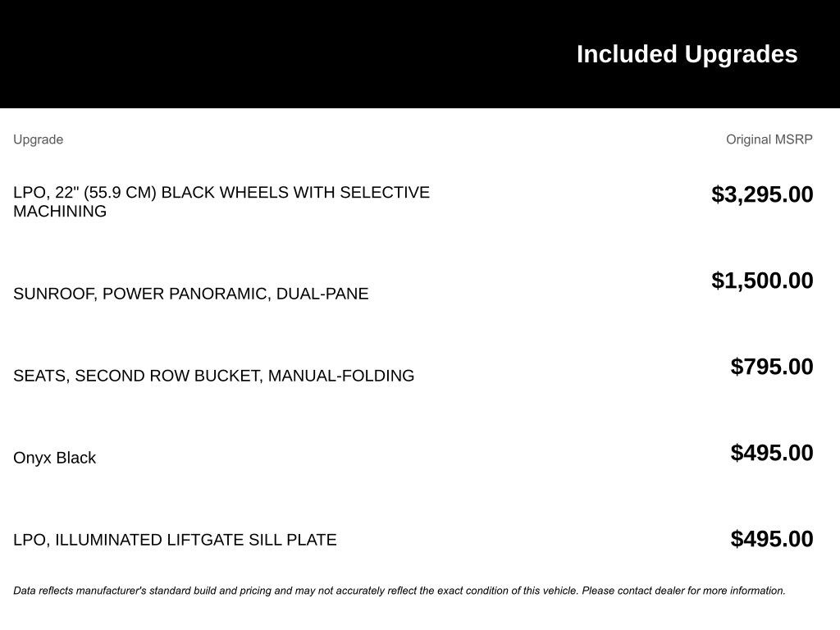The height and width of the screenshot is (630, 840).
Task: Click the manufacturer data disclaimer text
Action: tap(399, 591)
